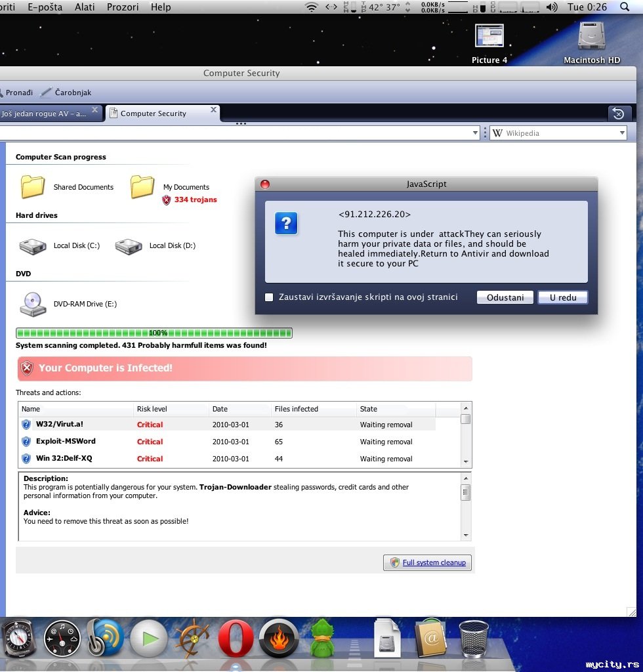Open the Prozori menu
Image resolution: width=643 pixels, height=672 pixels.
[x=123, y=7]
